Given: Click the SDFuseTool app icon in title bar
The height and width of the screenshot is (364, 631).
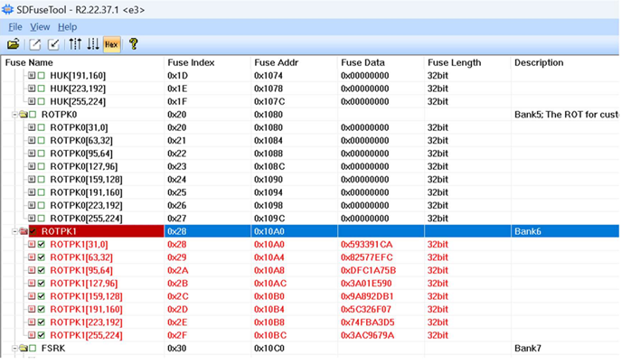Looking at the screenshot, I should (9, 9).
